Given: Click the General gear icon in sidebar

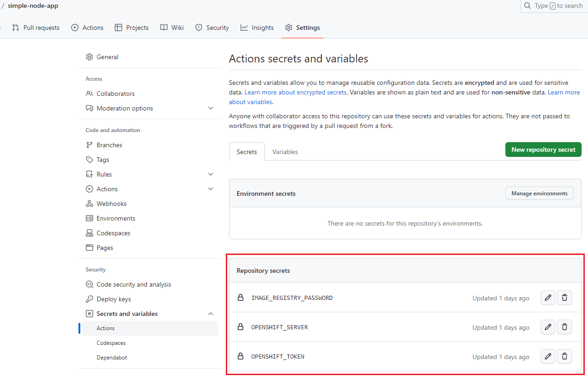Looking at the screenshot, I should pos(90,57).
